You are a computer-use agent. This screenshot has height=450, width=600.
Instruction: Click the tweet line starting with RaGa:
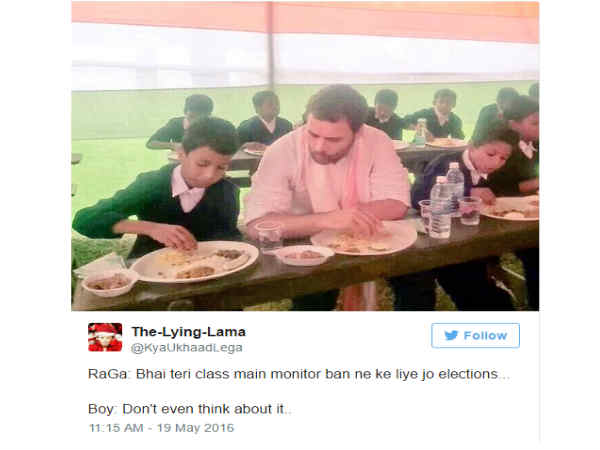tap(299, 374)
